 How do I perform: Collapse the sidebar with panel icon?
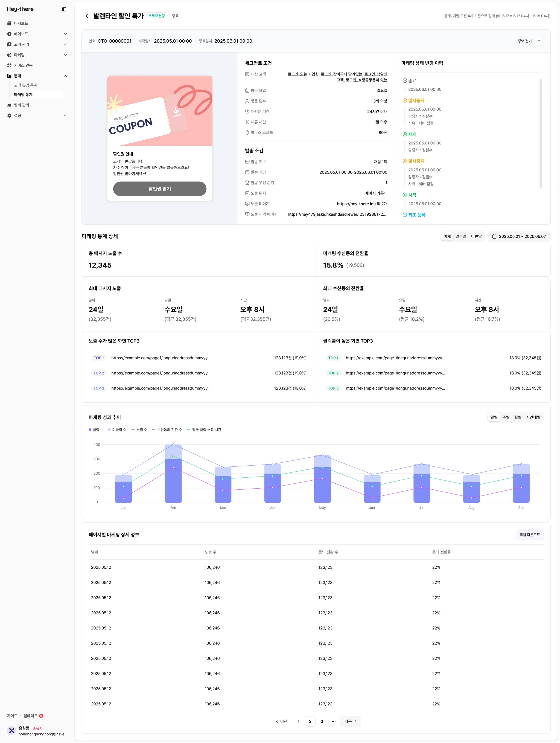64,9
